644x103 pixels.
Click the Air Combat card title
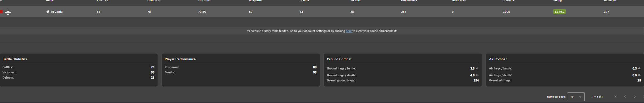tap(498, 59)
